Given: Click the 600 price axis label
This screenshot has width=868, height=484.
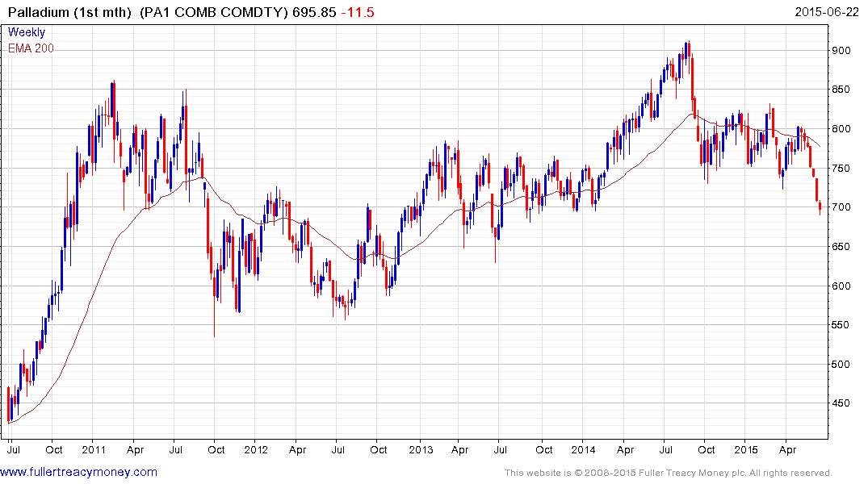Looking at the screenshot, I should coord(841,286).
